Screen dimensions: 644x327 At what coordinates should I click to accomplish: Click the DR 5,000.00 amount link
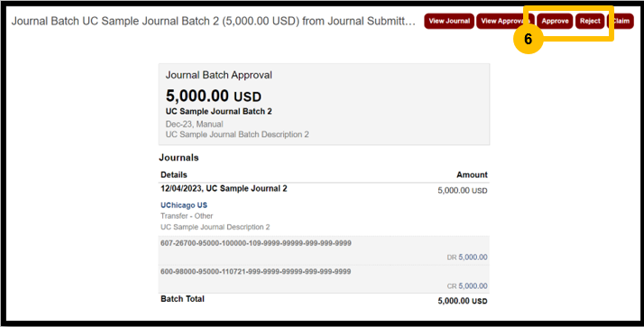pos(473,257)
